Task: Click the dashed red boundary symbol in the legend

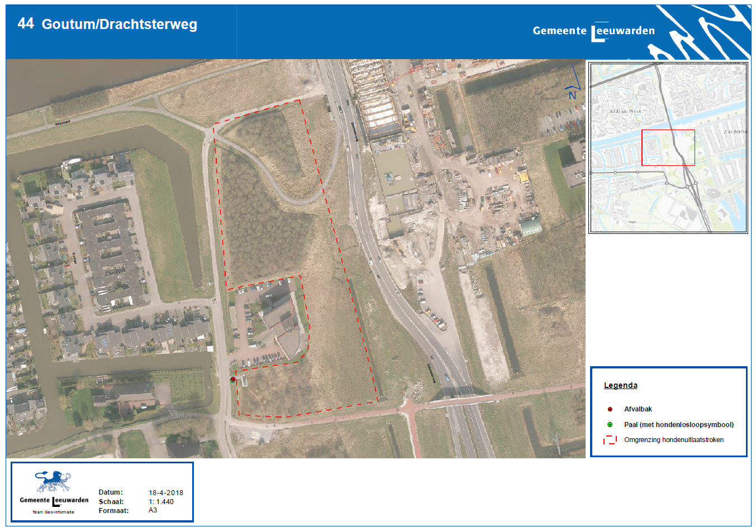Action: (610, 440)
